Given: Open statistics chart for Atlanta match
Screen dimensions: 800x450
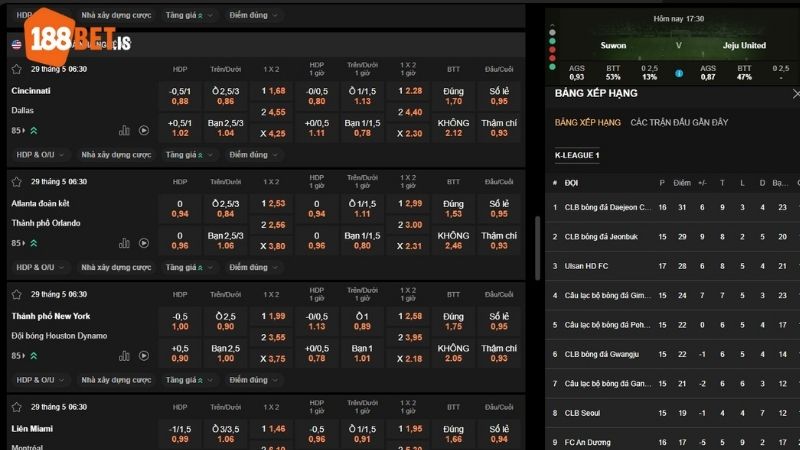Looking at the screenshot, I should pos(124,243).
